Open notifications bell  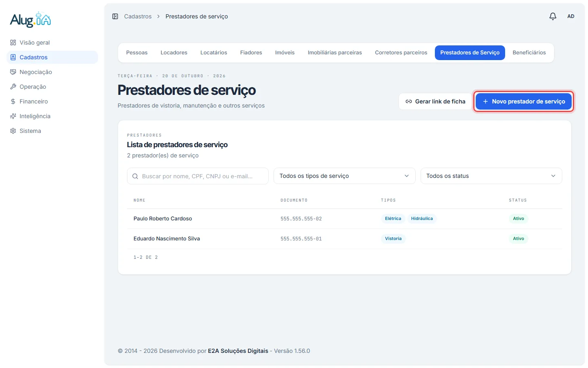click(553, 16)
